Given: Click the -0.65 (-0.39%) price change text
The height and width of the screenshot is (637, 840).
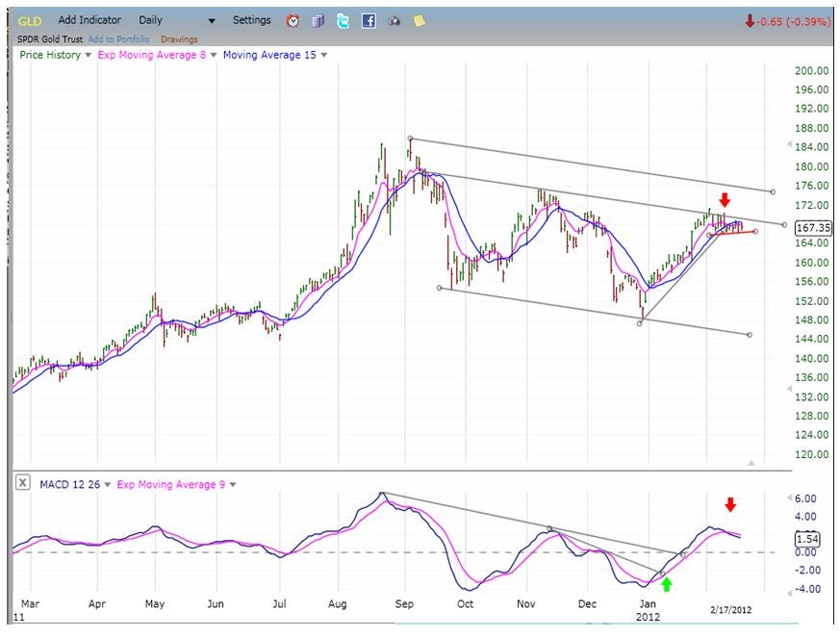Looking at the screenshot, I should click(x=793, y=21).
